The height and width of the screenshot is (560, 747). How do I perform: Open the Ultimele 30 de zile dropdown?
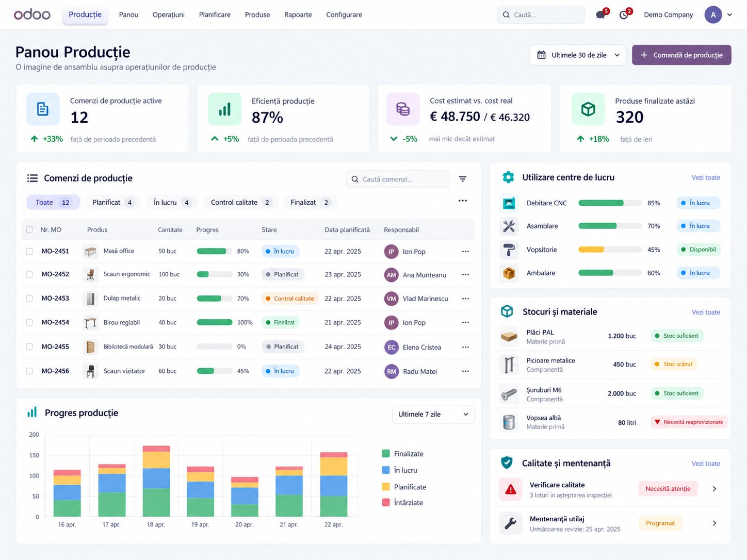coord(578,55)
